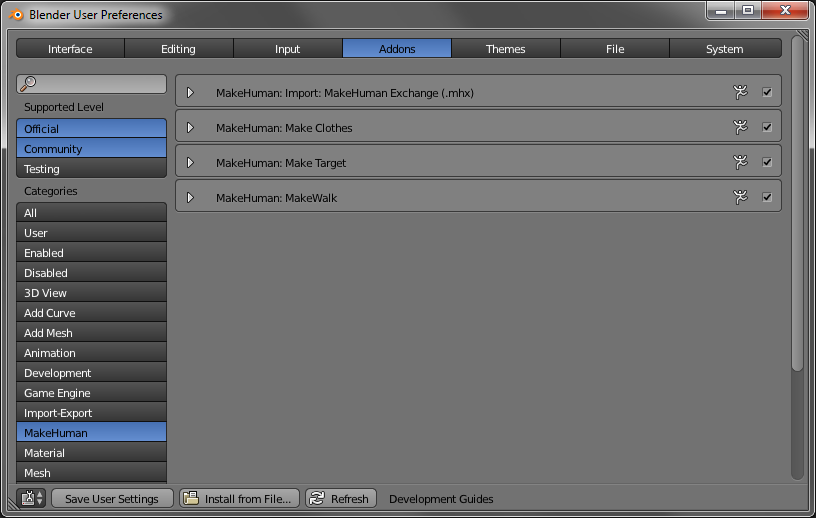Click the addon search field
Viewport: 816px width, 518px height.
[92, 83]
